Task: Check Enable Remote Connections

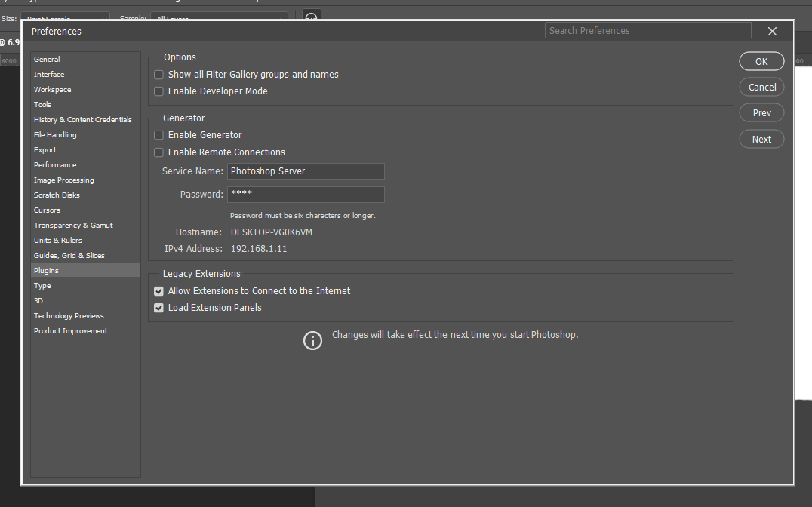Action: tap(158, 152)
